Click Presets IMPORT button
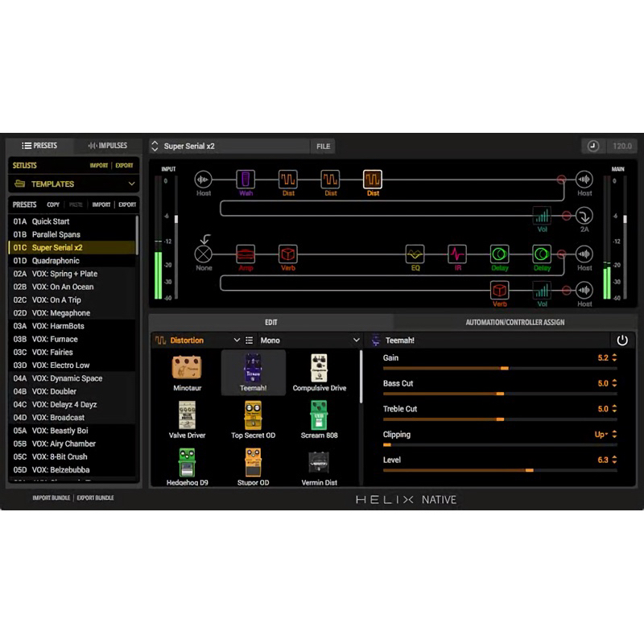Screen dimensions: 644x644 101,204
